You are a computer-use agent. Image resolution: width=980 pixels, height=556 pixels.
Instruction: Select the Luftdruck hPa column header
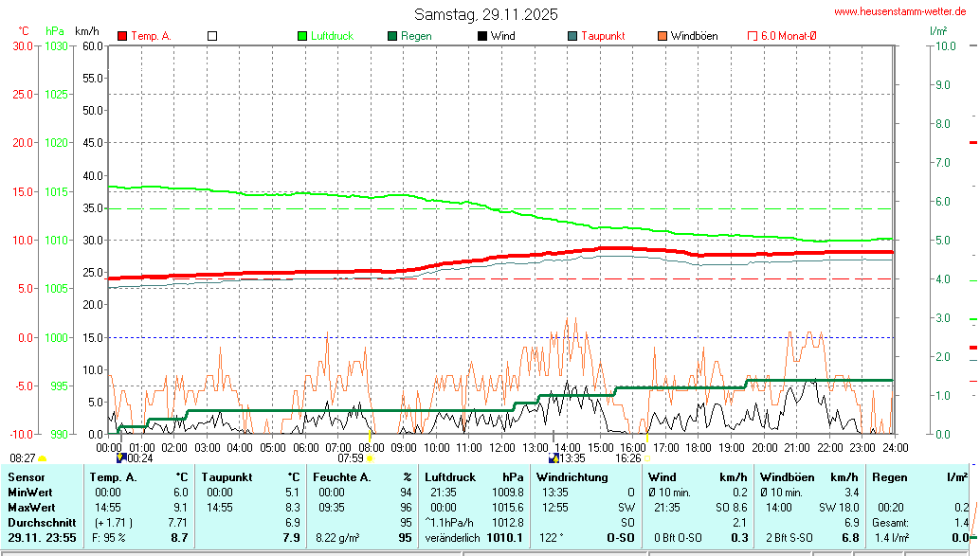[473, 477]
